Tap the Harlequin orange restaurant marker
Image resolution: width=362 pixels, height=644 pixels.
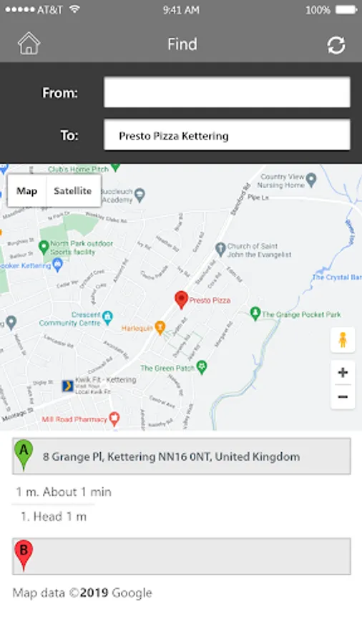click(160, 328)
